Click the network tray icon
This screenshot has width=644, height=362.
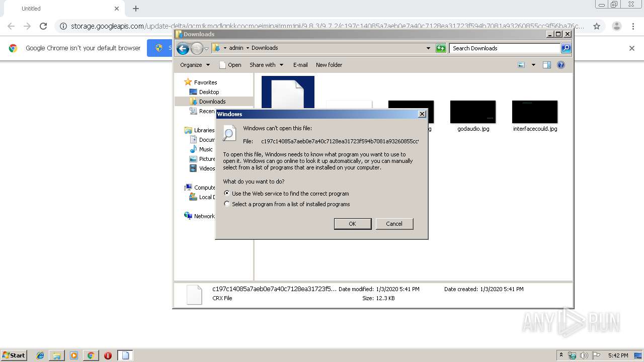tap(572, 355)
